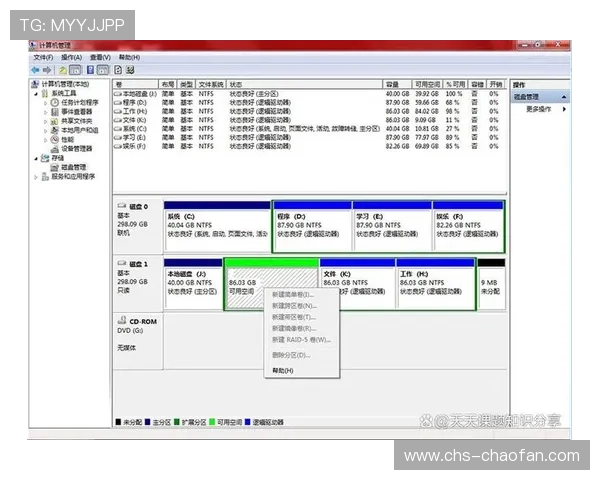Click the 本地磁盘 (J:) volume row icon
The image size is (600, 480).
(118, 93)
